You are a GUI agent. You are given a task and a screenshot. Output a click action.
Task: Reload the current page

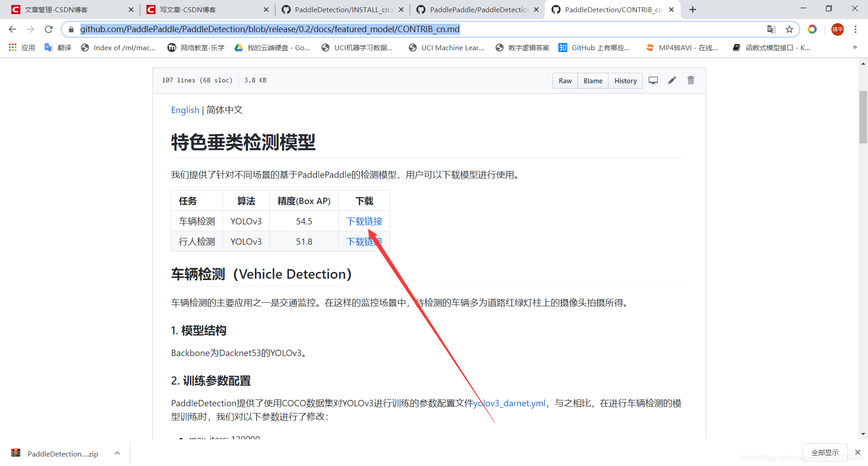pyautogui.click(x=49, y=29)
